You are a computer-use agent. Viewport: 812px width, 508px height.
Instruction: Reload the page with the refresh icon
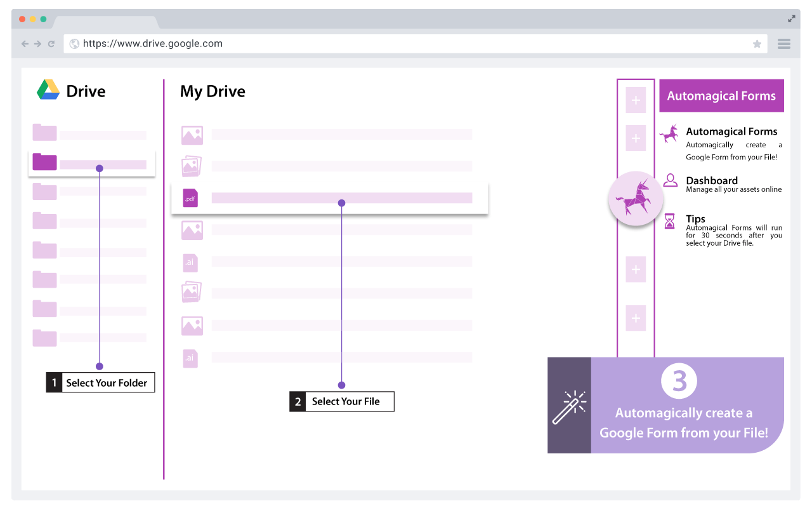pos(51,44)
